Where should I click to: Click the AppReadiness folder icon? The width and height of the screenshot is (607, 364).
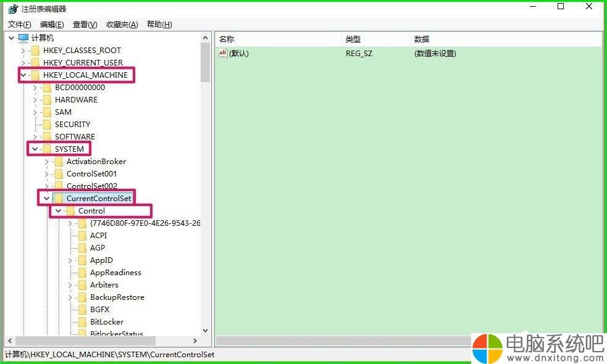pos(82,273)
